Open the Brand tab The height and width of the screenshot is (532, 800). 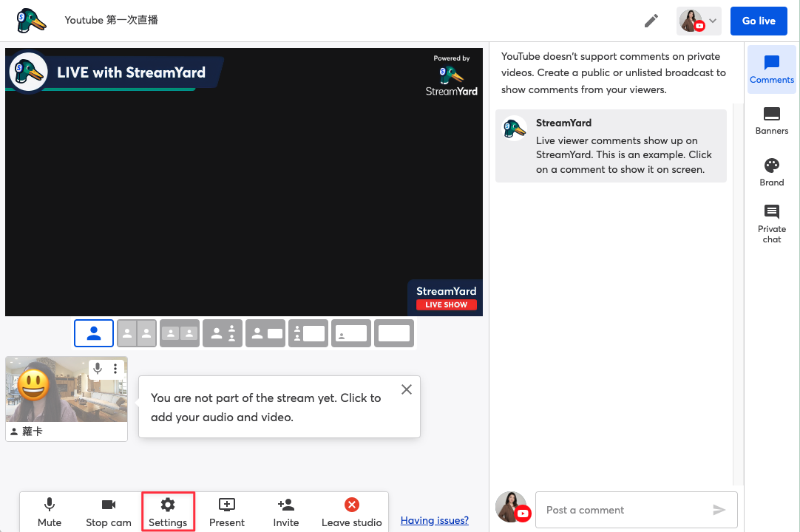(x=771, y=172)
